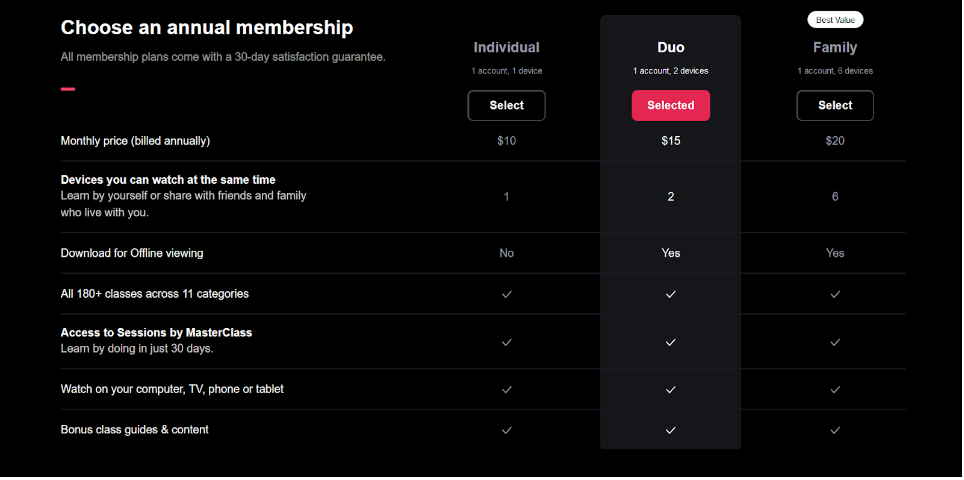This screenshot has height=480, width=964.
Task: Click Individual checkmark for Bonus class guides
Action: tap(507, 430)
